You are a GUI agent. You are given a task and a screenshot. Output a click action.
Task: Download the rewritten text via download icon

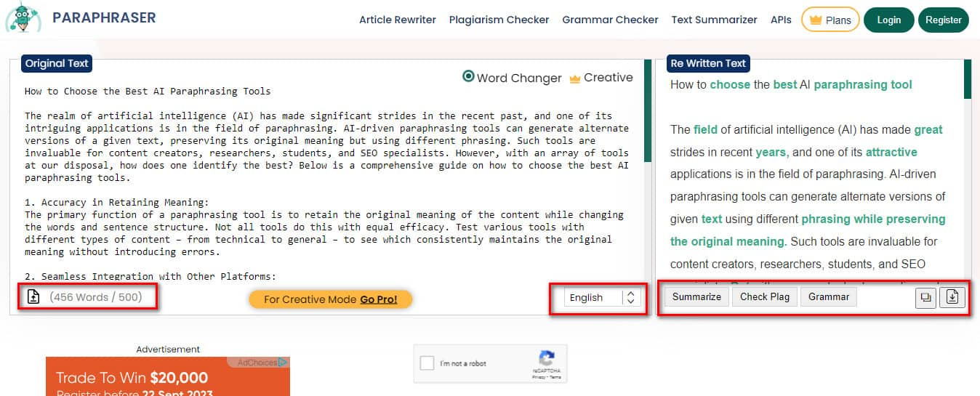click(951, 297)
